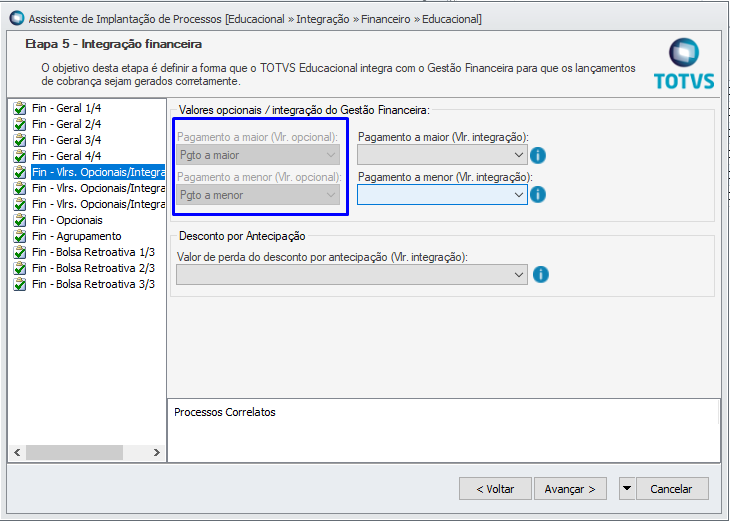The width and height of the screenshot is (730, 521).
Task: Click checklist icon of Fin - Bolsa Retroativa 1/3
Action: coord(20,252)
